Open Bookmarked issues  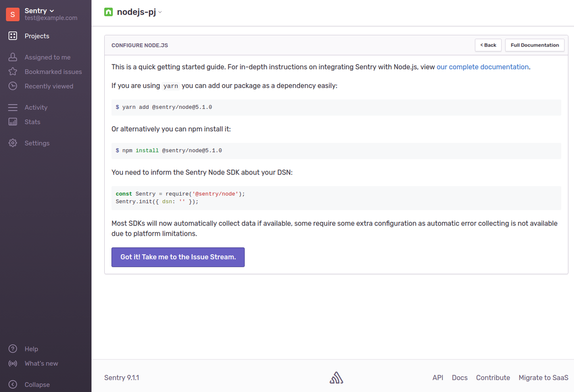tap(53, 72)
